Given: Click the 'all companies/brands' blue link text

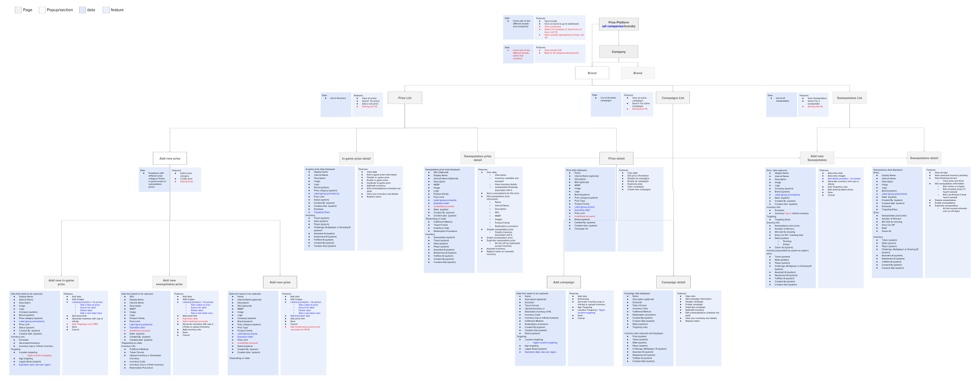Looking at the screenshot, I should tap(619, 26).
